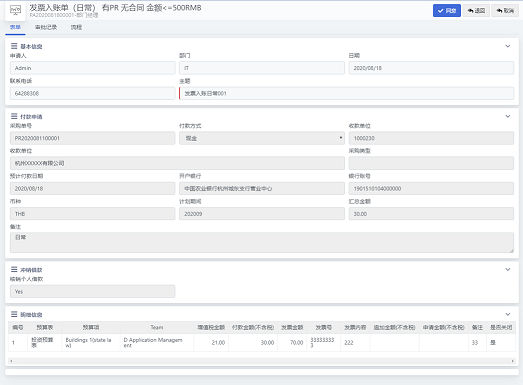
Task: Open the 付款方式 dropdown showing 现金
Action: (262, 138)
